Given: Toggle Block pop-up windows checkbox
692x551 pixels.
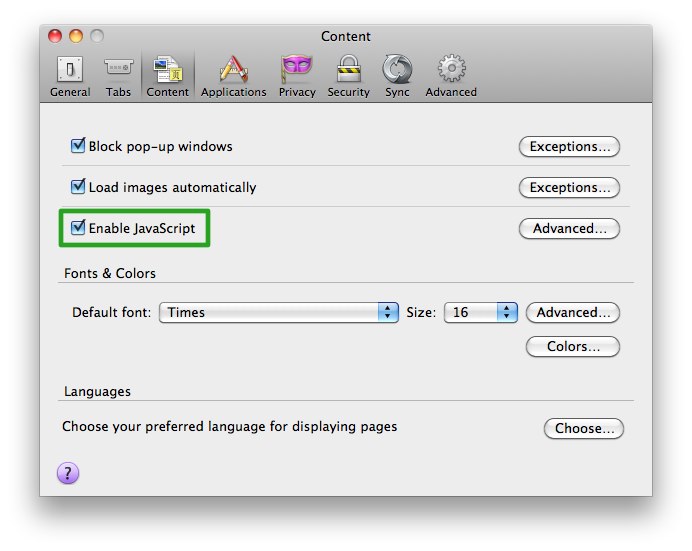Looking at the screenshot, I should pos(78,145).
